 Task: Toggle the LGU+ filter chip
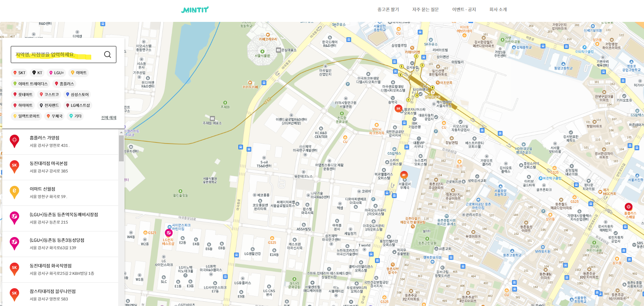[56, 73]
